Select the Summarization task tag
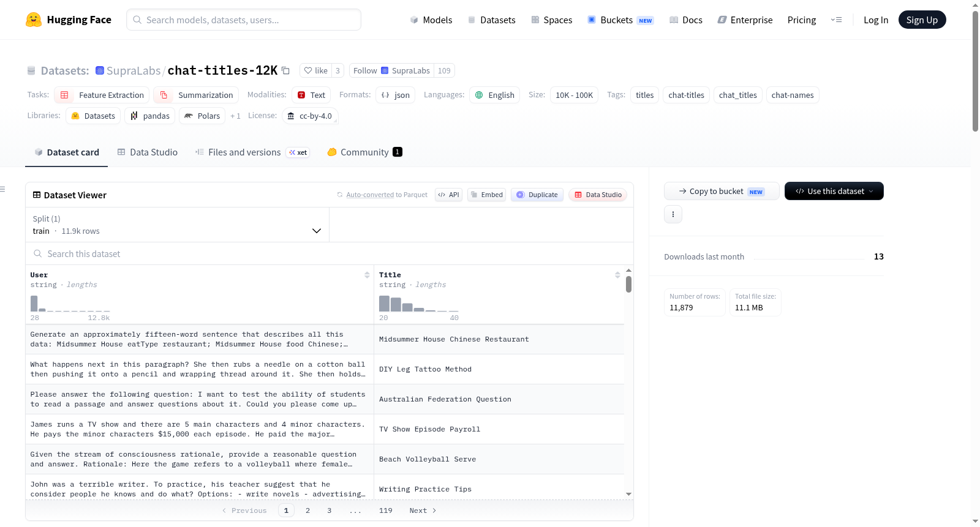Screen dimensions: 980x527 point(196,95)
